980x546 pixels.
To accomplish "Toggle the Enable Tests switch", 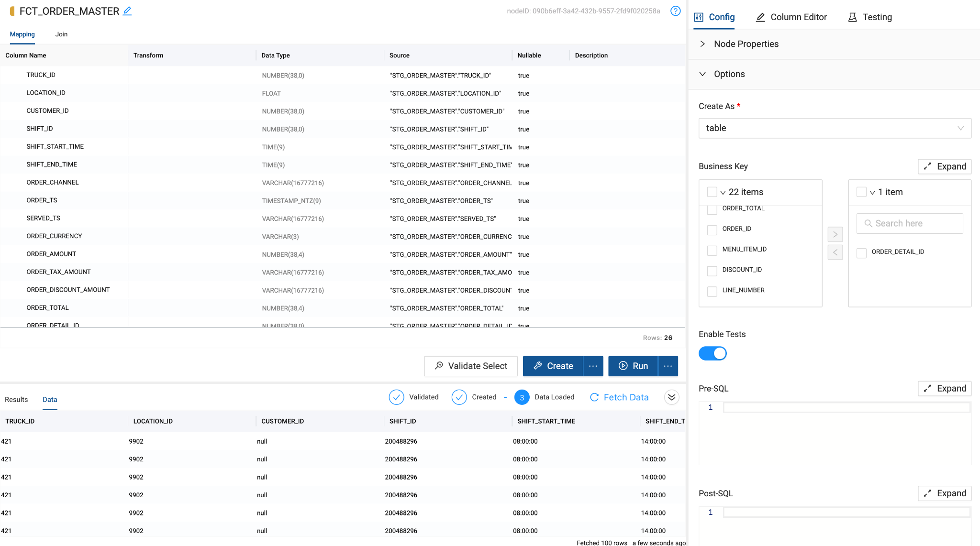I will pyautogui.click(x=713, y=353).
